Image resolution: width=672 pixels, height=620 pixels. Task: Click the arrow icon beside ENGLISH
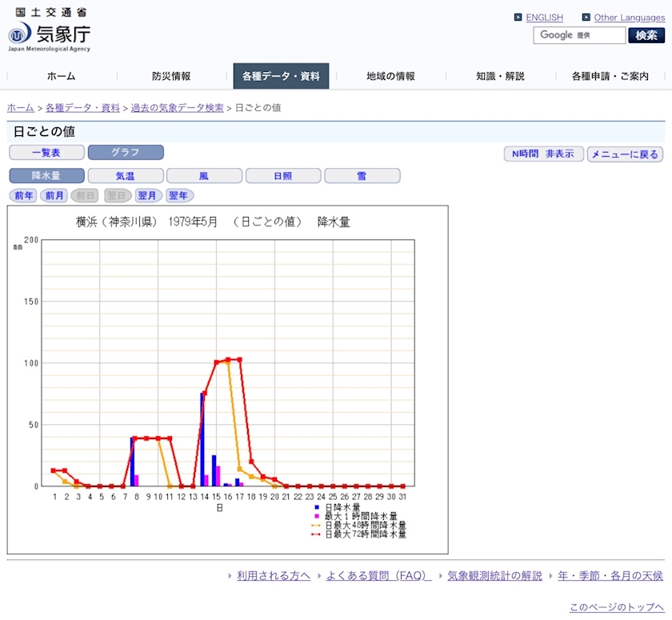518,18
